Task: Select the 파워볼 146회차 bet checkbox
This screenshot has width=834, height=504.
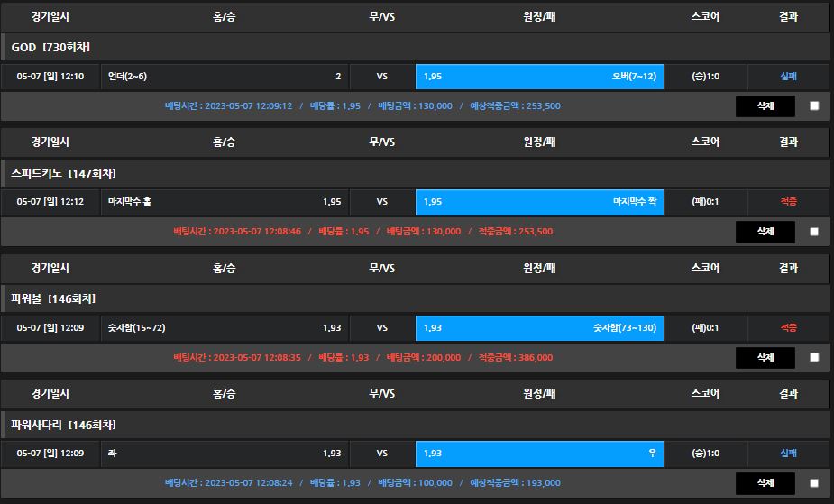Action: pyautogui.click(x=814, y=357)
